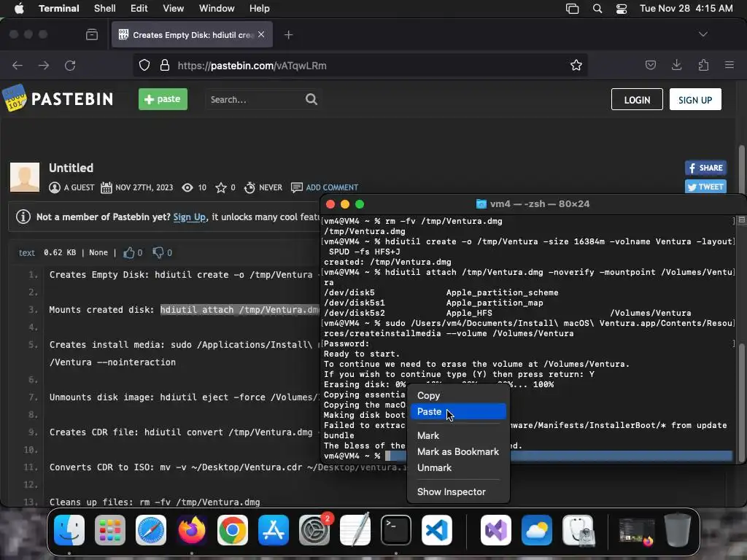Rate paste with the star icon
The image size is (747, 560).
click(220, 187)
